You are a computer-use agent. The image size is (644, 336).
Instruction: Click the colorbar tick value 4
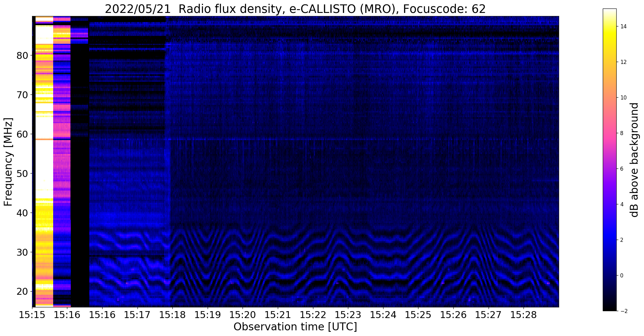point(621,204)
